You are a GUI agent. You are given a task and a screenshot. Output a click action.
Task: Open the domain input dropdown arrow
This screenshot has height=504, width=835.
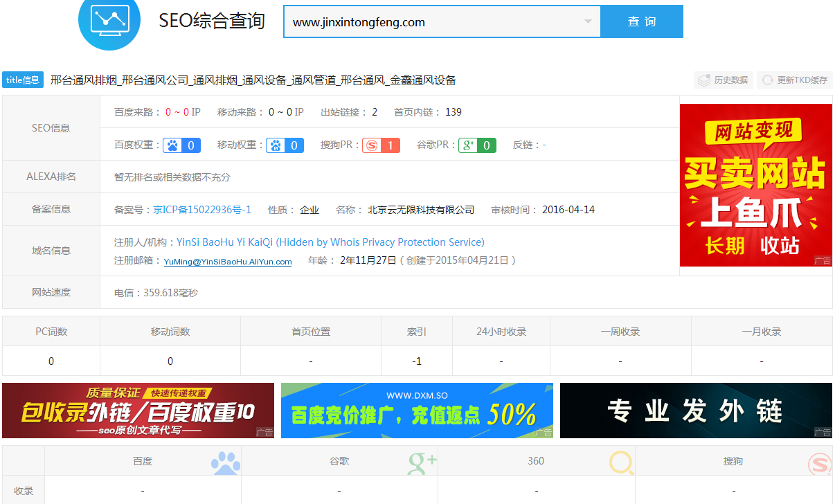click(588, 21)
